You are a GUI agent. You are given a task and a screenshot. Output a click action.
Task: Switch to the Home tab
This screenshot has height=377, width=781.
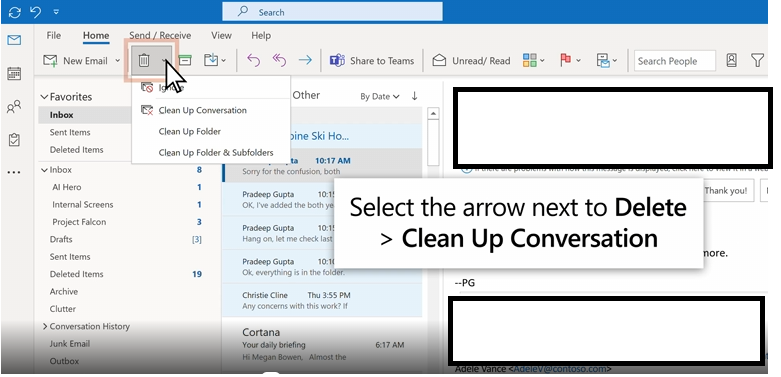(96, 35)
